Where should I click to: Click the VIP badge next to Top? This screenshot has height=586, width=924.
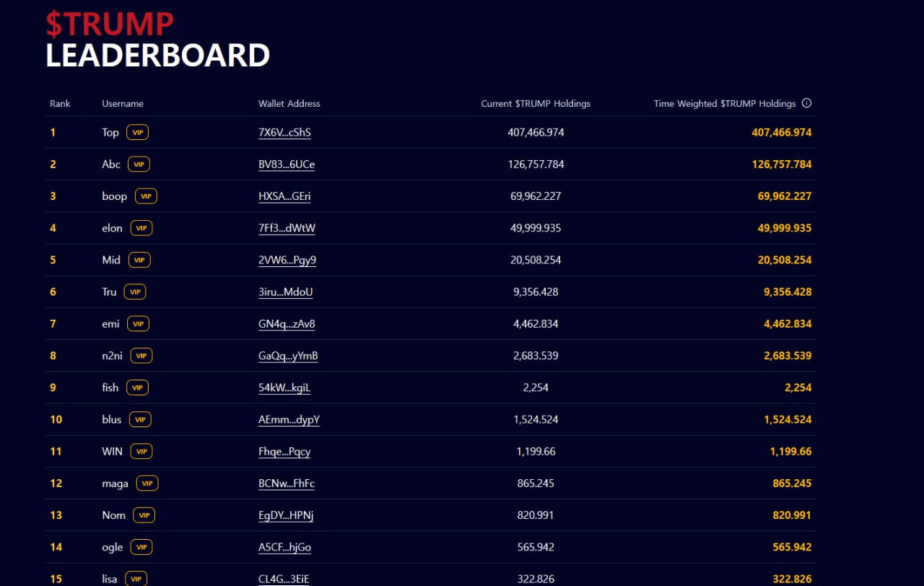pyautogui.click(x=138, y=133)
